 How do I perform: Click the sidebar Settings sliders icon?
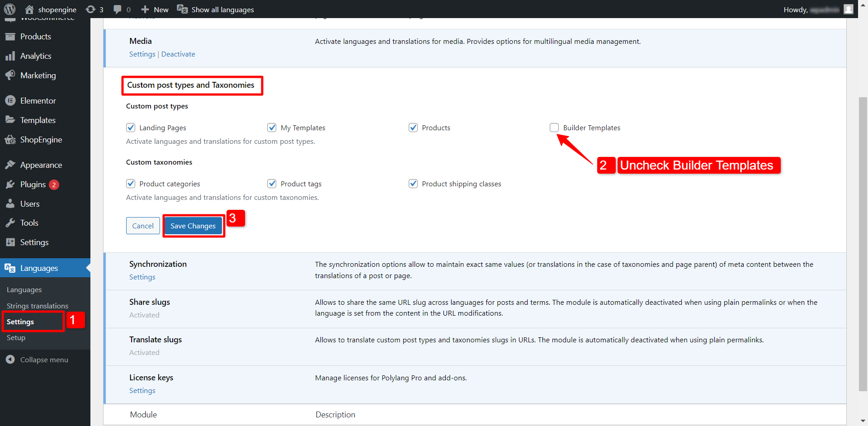(x=10, y=242)
